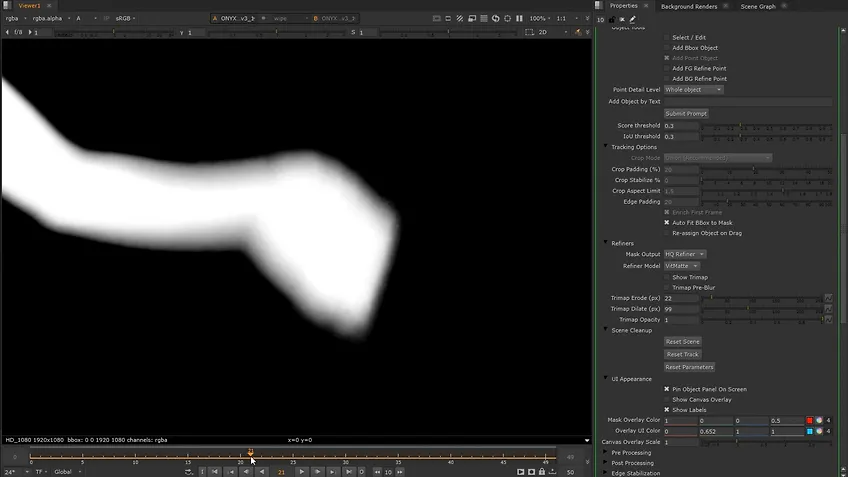The height and width of the screenshot is (477, 848).
Task: Enable Re-assign Object on Drag
Action: pyautogui.click(x=667, y=233)
